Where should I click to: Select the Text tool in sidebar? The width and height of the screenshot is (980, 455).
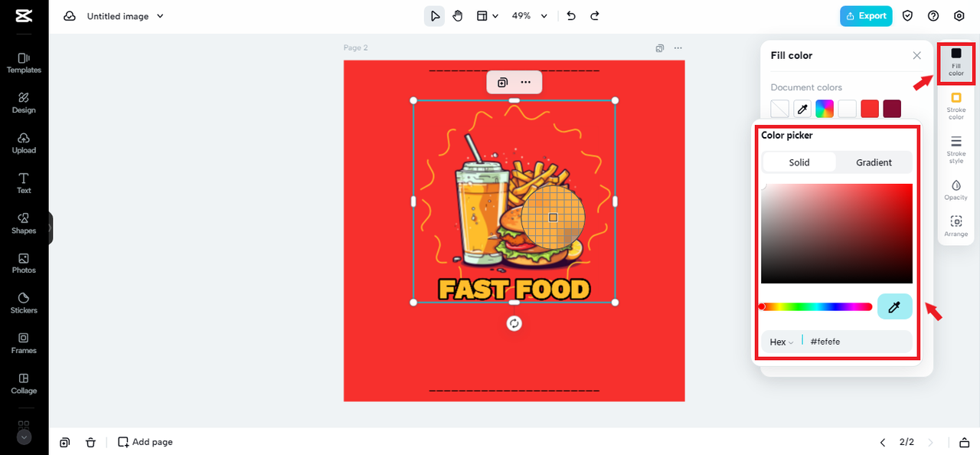pos(24,183)
